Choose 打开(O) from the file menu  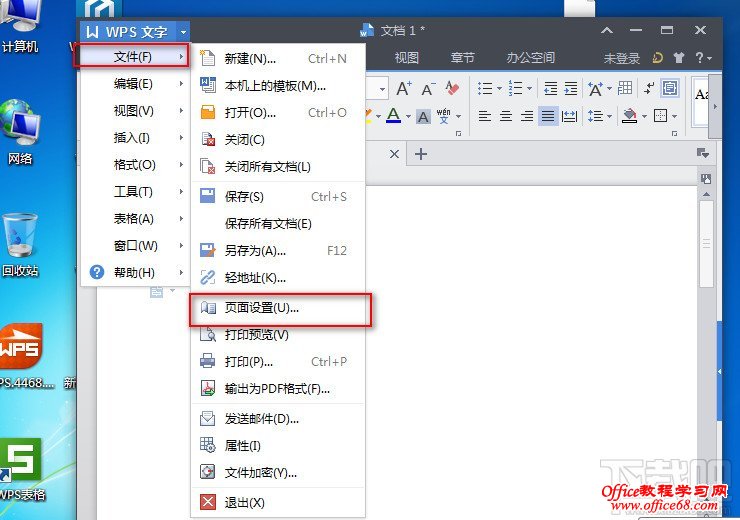278,113
